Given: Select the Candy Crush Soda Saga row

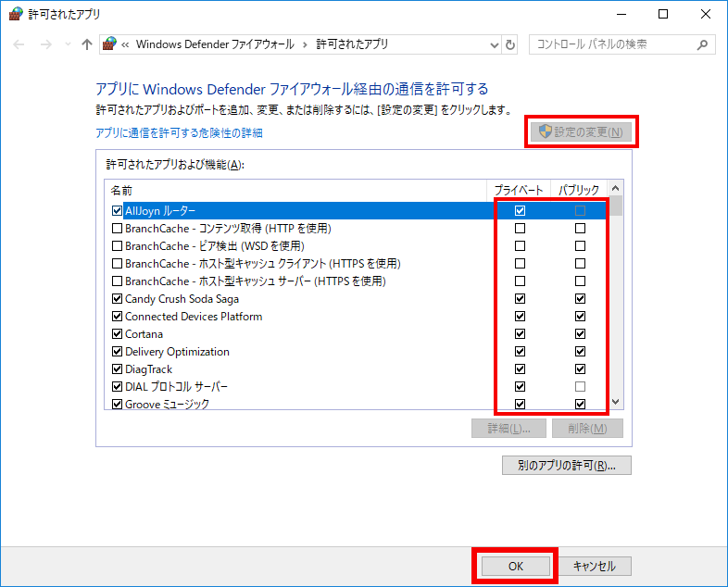Looking at the screenshot, I should pos(356,298).
